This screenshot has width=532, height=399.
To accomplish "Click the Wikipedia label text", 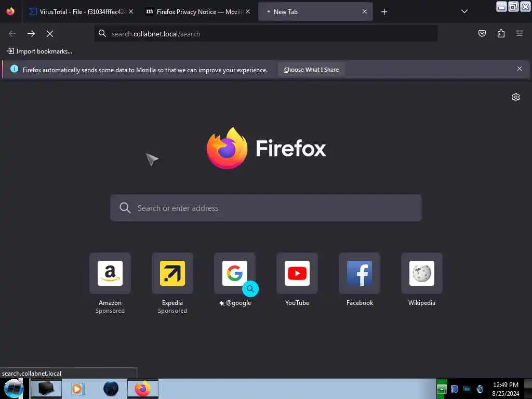I will click(422, 303).
